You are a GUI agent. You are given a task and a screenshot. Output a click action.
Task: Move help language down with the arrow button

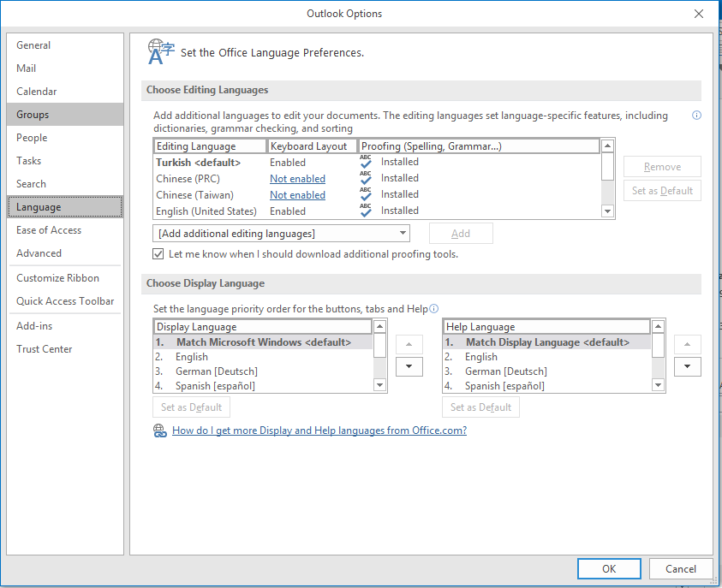click(x=688, y=366)
